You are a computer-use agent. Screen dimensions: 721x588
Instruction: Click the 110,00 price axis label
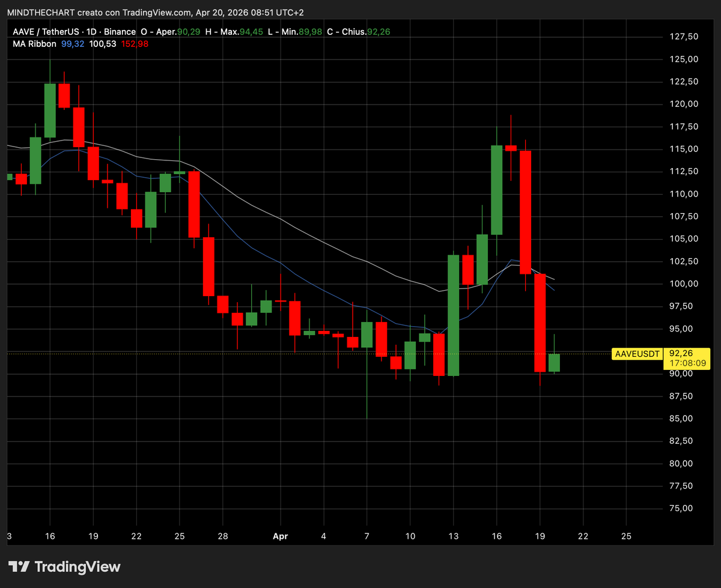[x=684, y=194]
